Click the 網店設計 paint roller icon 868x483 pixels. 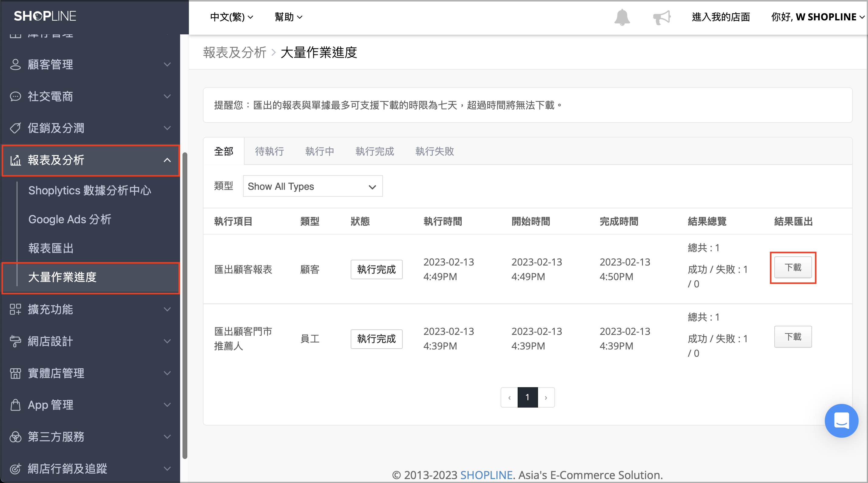[15, 341]
